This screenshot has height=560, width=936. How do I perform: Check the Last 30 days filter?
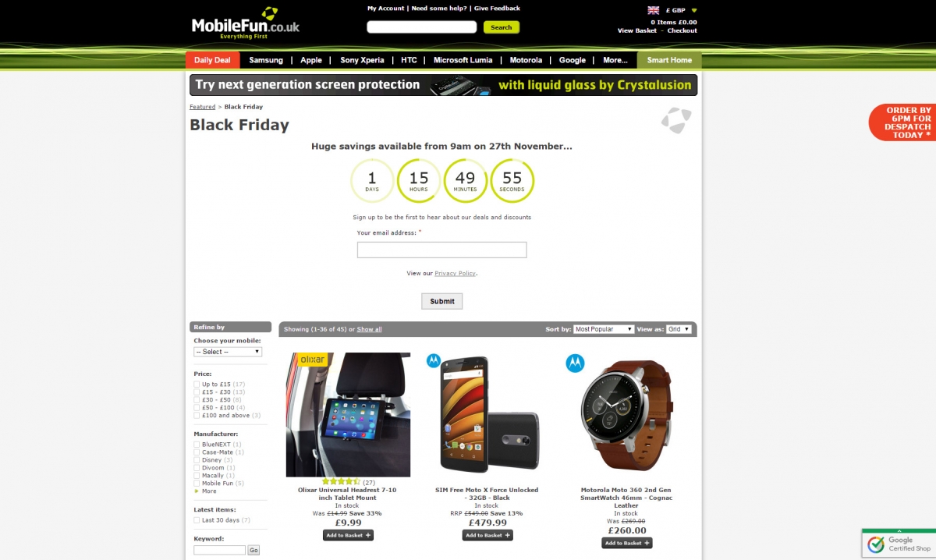coord(197,520)
